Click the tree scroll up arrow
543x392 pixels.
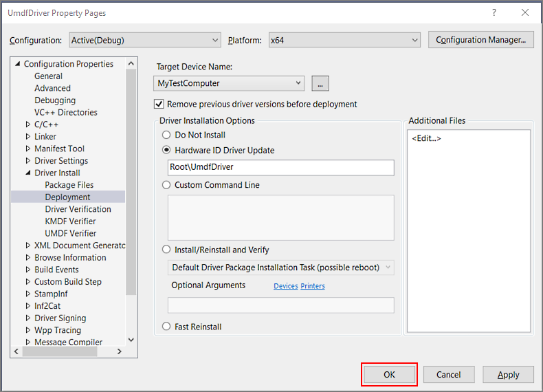(131, 63)
